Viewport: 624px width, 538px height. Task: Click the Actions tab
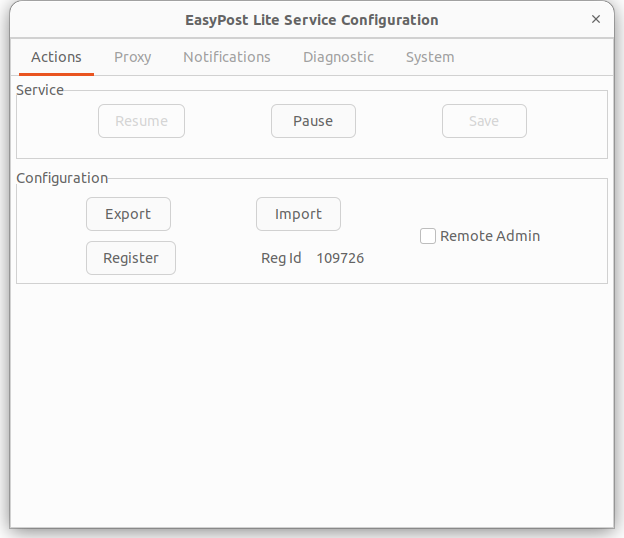click(56, 57)
